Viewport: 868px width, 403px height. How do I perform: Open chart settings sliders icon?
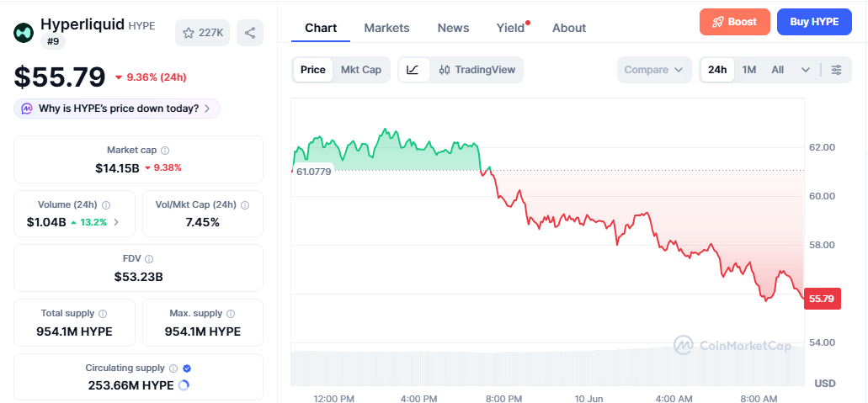click(837, 70)
